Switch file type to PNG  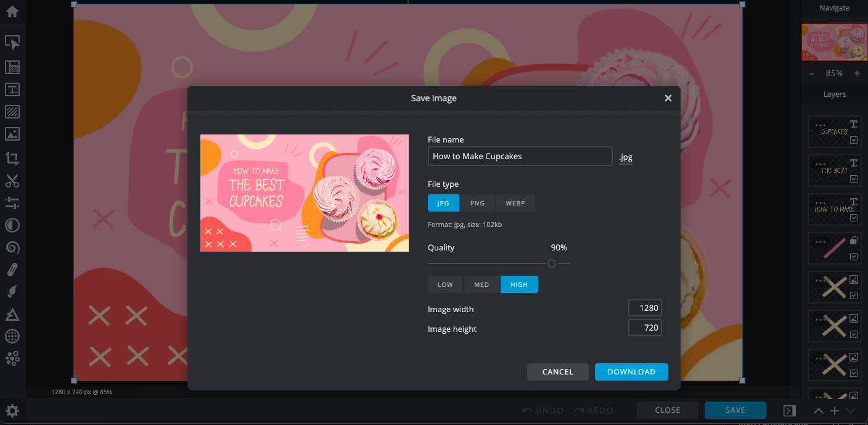(478, 203)
